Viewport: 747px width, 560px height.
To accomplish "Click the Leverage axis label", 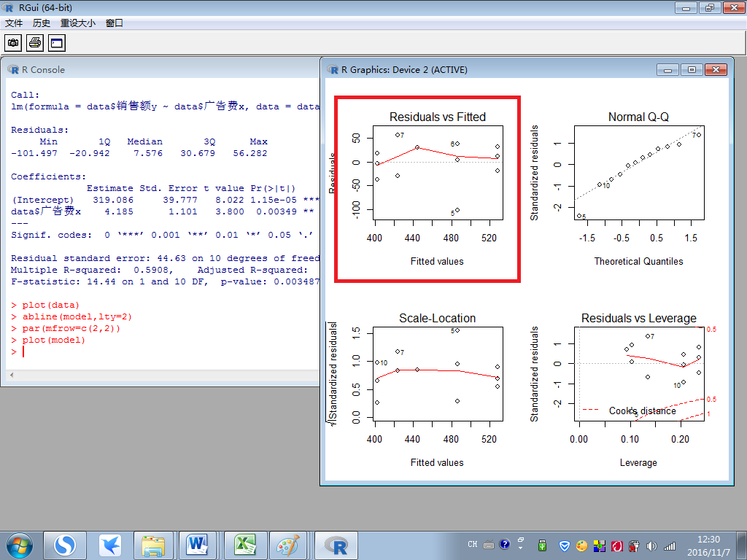I will (x=638, y=463).
